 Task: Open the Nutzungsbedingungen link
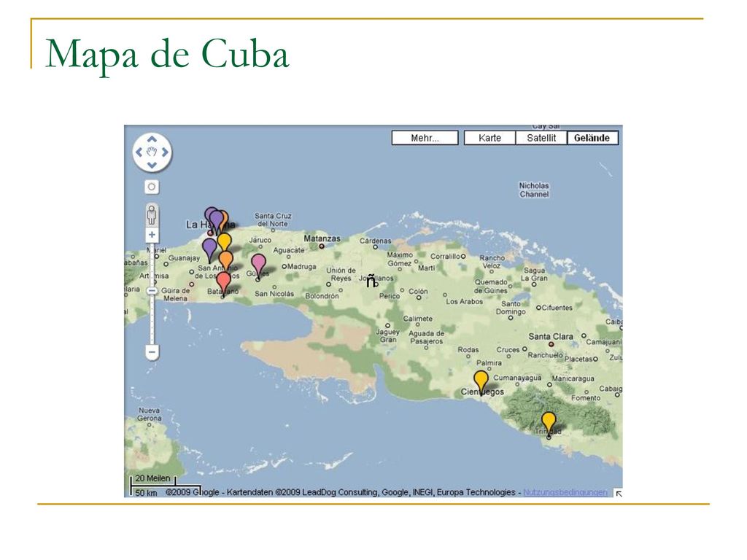tap(565, 492)
